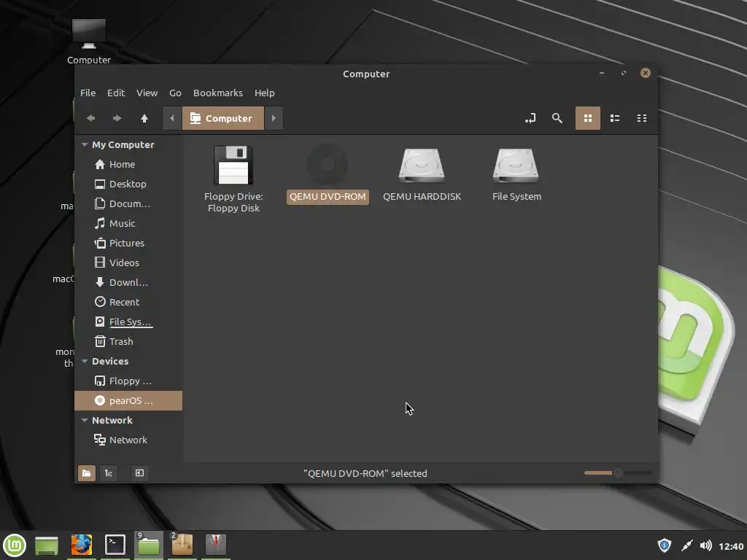Image resolution: width=747 pixels, height=560 pixels.
Task: Toggle location entry path icon
Action: pos(530,118)
